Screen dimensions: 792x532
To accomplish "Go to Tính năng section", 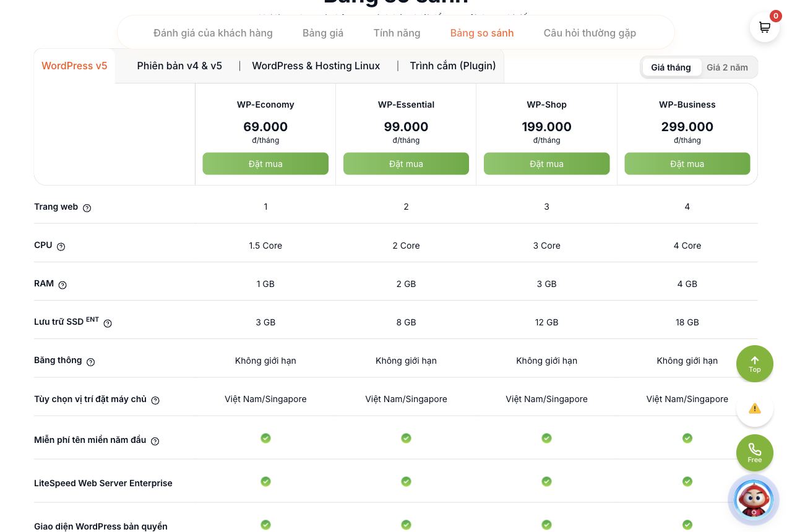I will [x=397, y=33].
